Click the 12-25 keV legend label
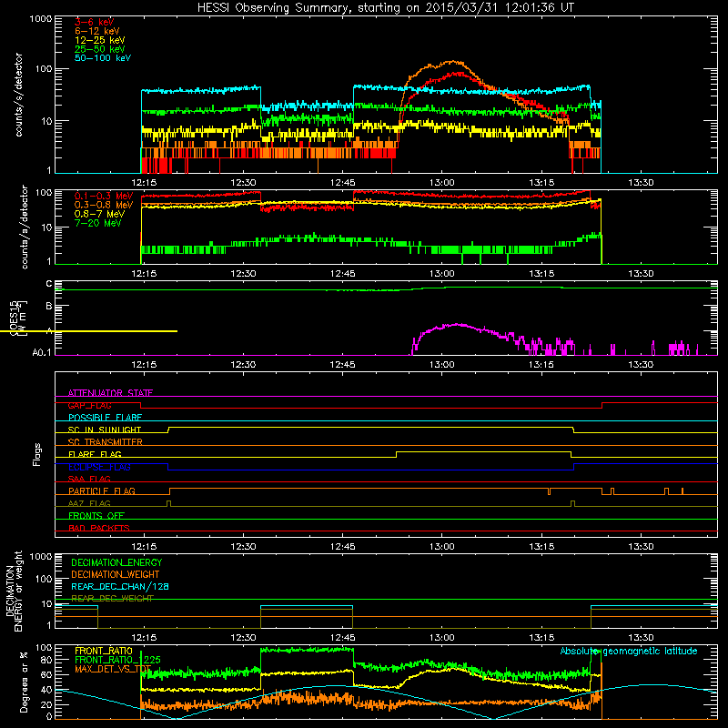The image size is (728, 728). [100, 40]
